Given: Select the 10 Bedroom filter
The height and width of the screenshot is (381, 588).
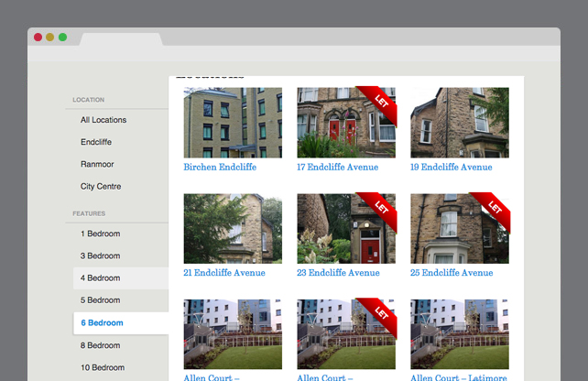Looking at the screenshot, I should (103, 367).
